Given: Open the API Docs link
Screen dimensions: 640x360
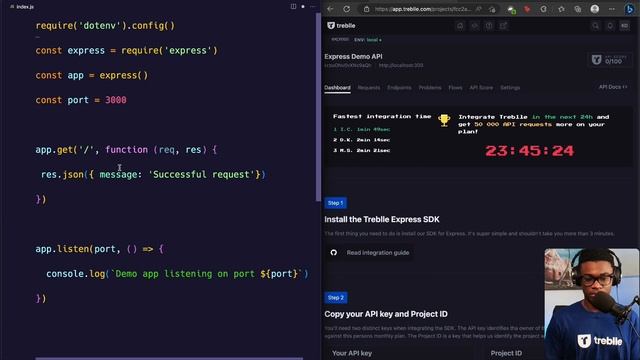Looking at the screenshot, I should click(x=613, y=87).
